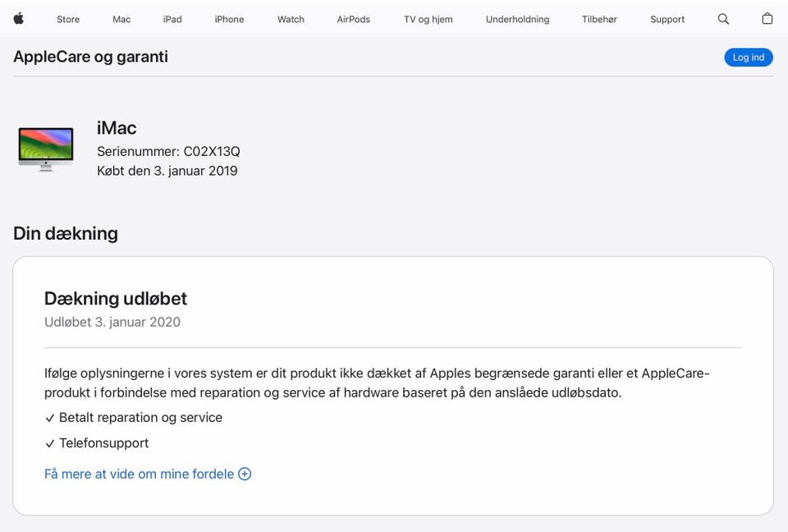Open the Watch menu item
788x532 pixels.
(291, 20)
